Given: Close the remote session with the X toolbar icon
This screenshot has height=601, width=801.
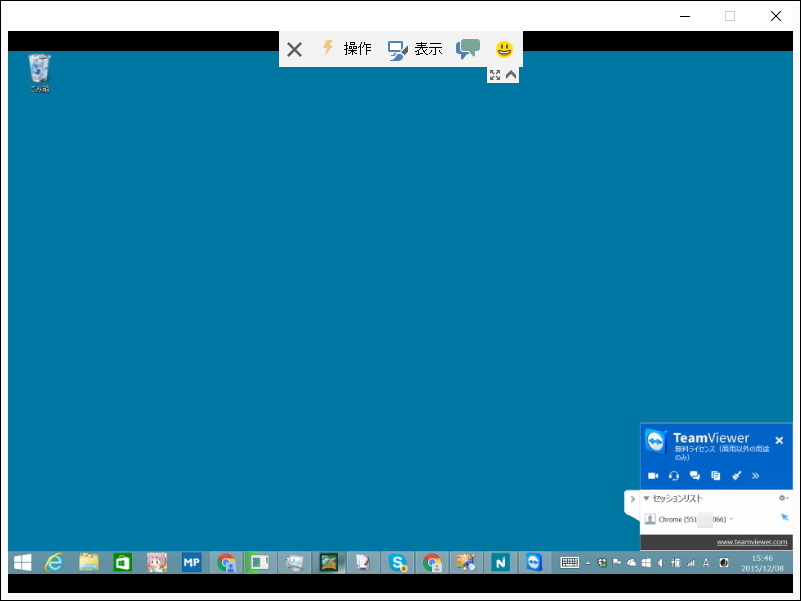Looking at the screenshot, I should 294,50.
